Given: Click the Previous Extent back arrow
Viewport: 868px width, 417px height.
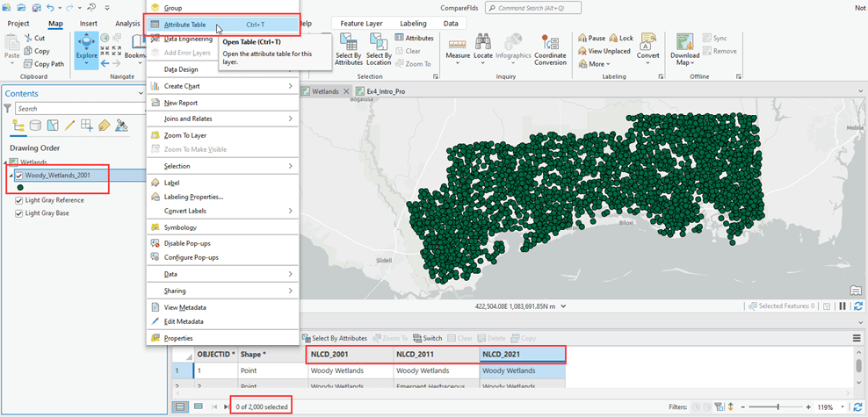Looking at the screenshot, I should tap(105, 63).
